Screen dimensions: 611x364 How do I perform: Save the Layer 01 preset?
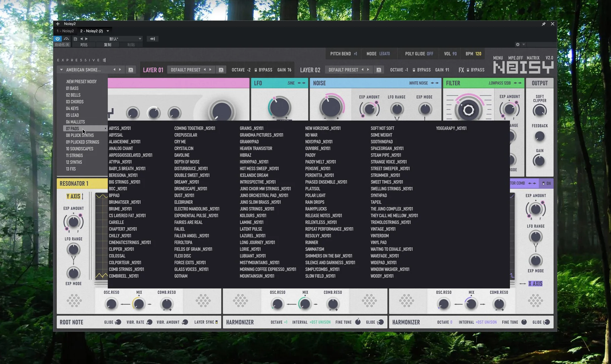click(221, 70)
